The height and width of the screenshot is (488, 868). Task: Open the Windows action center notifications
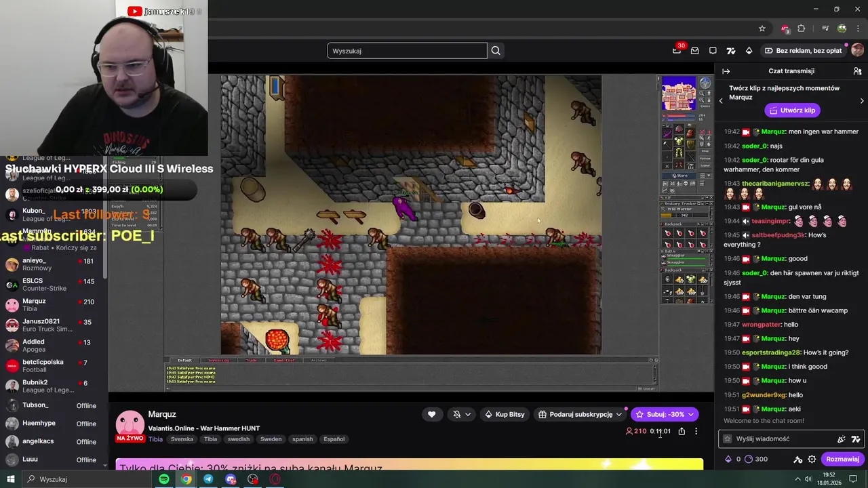[853, 479]
